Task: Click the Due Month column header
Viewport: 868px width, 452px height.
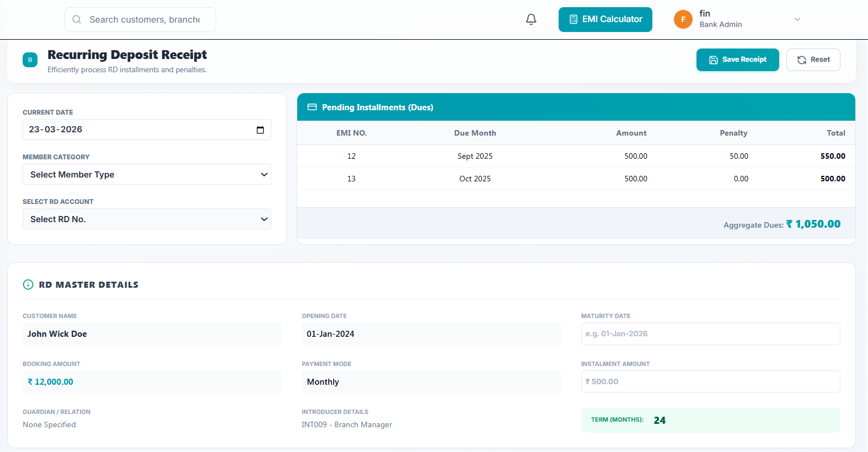Action: point(475,133)
